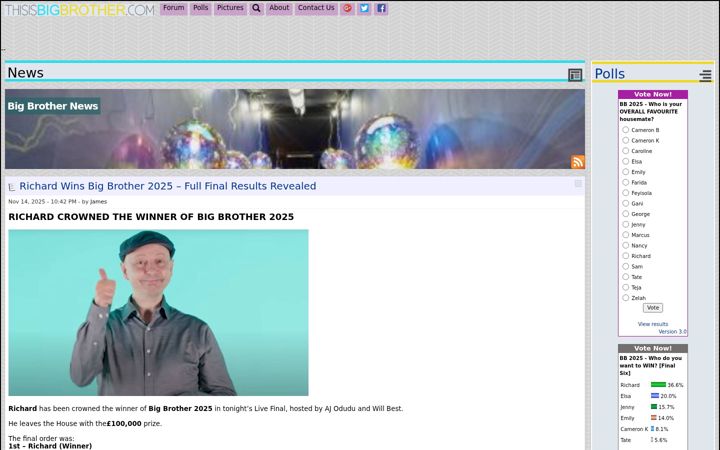Image resolution: width=720 pixels, height=450 pixels.
Task: Open the Facebook social icon
Action: (381, 8)
